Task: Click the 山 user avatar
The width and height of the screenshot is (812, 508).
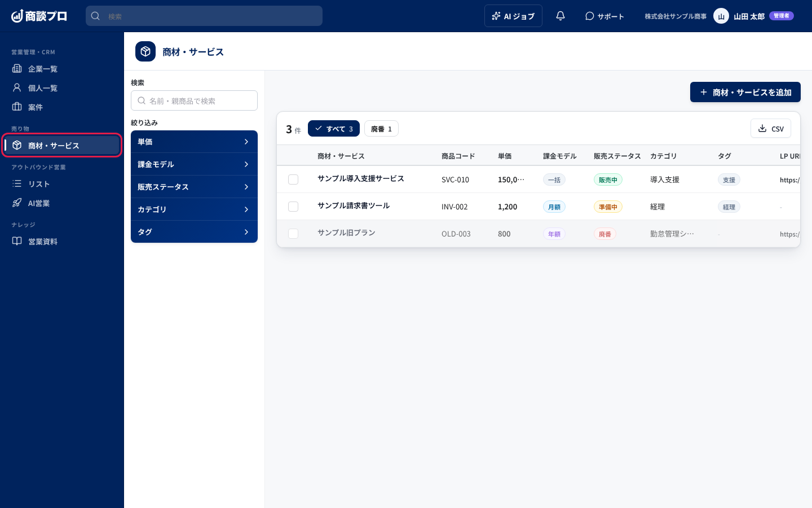Action: click(721, 16)
